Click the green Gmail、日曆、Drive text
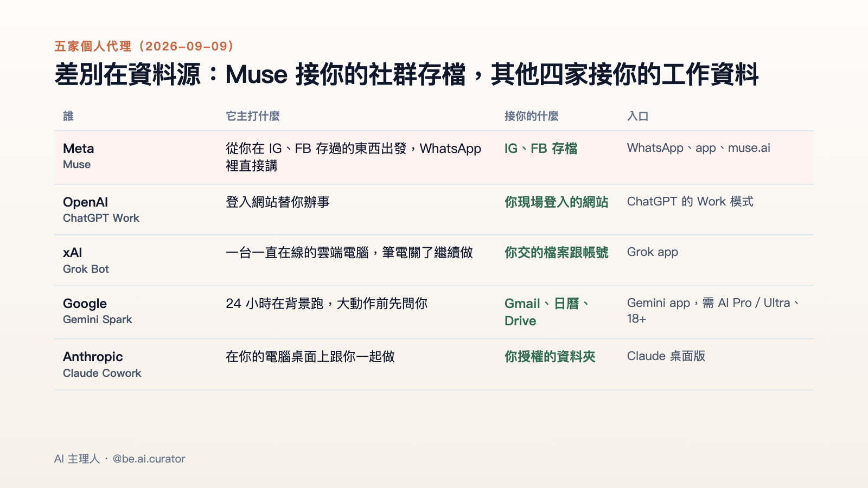 (x=547, y=312)
